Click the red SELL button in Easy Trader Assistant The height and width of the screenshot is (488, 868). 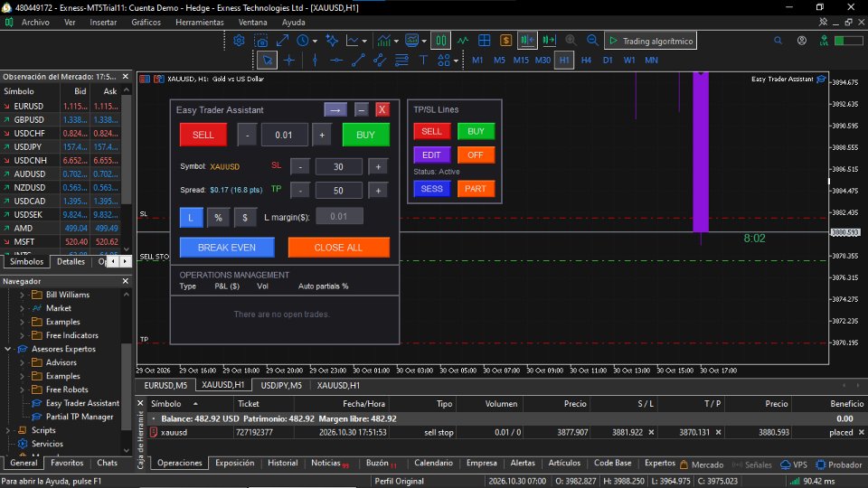(x=203, y=135)
